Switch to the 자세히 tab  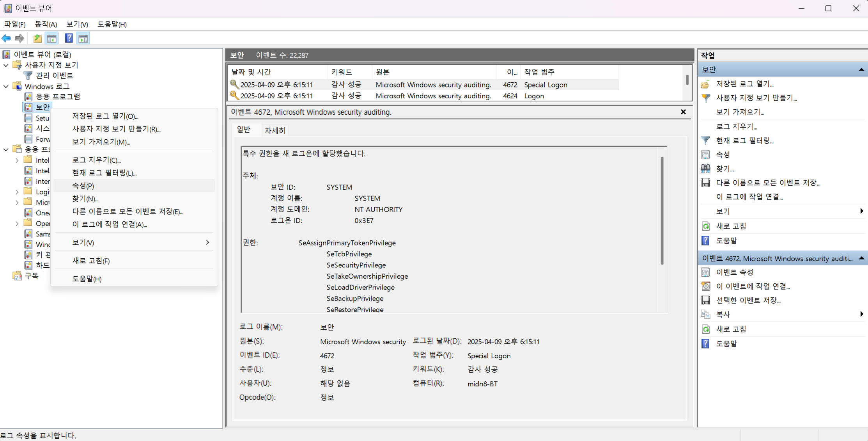click(275, 130)
